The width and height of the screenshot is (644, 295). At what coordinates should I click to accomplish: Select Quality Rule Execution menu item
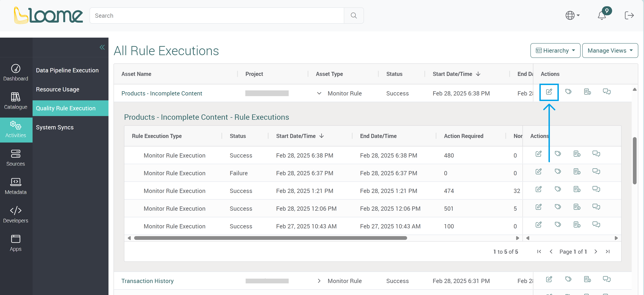71,108
